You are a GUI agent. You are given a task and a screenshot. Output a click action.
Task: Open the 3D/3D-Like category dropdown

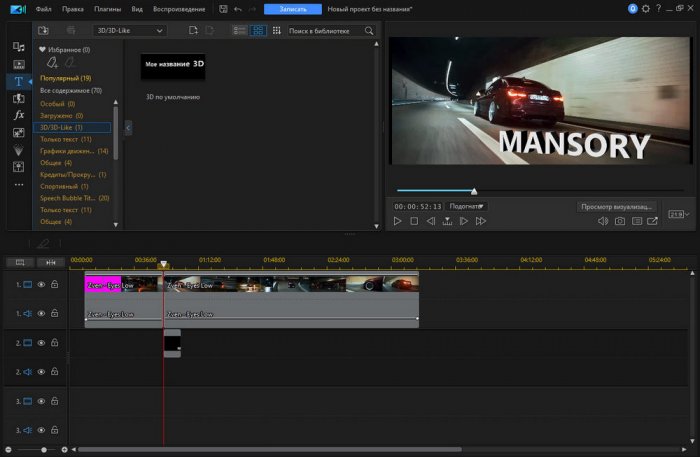point(129,31)
